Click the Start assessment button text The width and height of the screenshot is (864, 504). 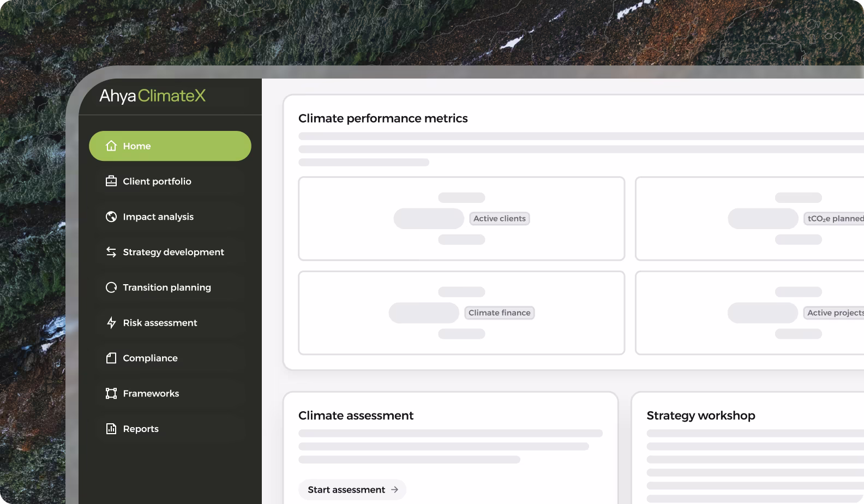pyautogui.click(x=346, y=490)
